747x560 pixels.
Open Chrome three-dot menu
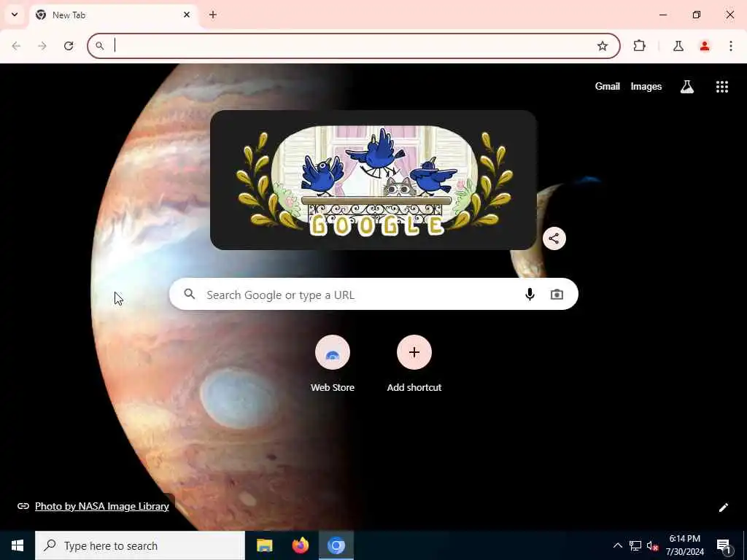731,46
